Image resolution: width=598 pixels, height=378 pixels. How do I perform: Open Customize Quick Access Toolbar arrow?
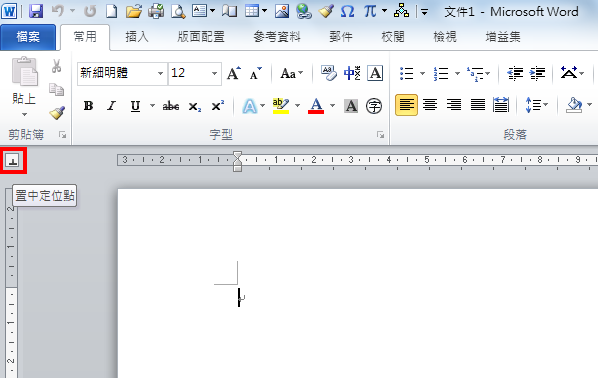tap(424, 12)
